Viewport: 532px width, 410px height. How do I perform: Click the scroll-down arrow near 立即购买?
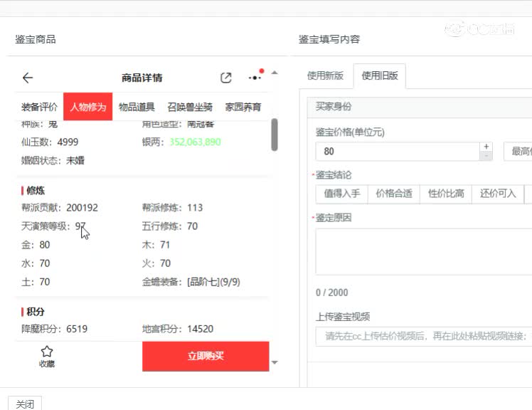tap(275, 362)
